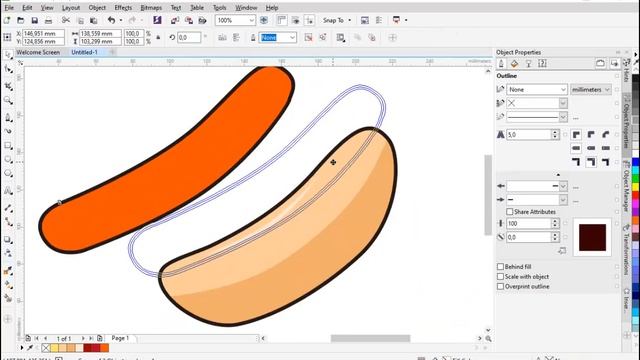Switch to the Untitled-1 document tab
Viewport: 640px width, 360px height.
point(84,52)
